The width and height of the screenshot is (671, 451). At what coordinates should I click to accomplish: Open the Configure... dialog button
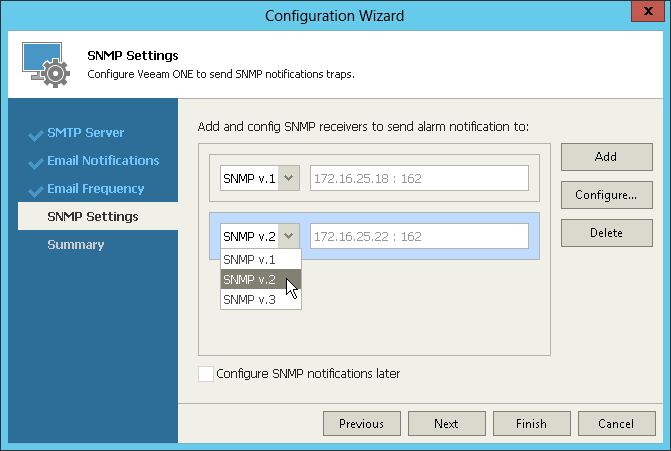point(606,195)
